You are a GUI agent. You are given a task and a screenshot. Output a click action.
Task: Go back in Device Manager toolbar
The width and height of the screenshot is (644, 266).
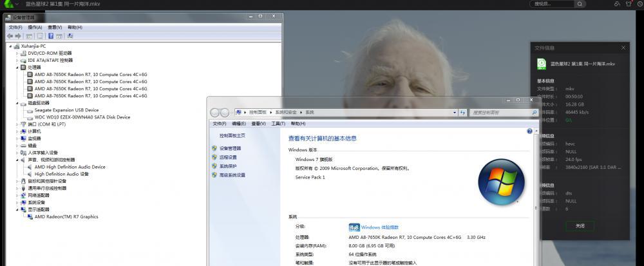pos(10,36)
